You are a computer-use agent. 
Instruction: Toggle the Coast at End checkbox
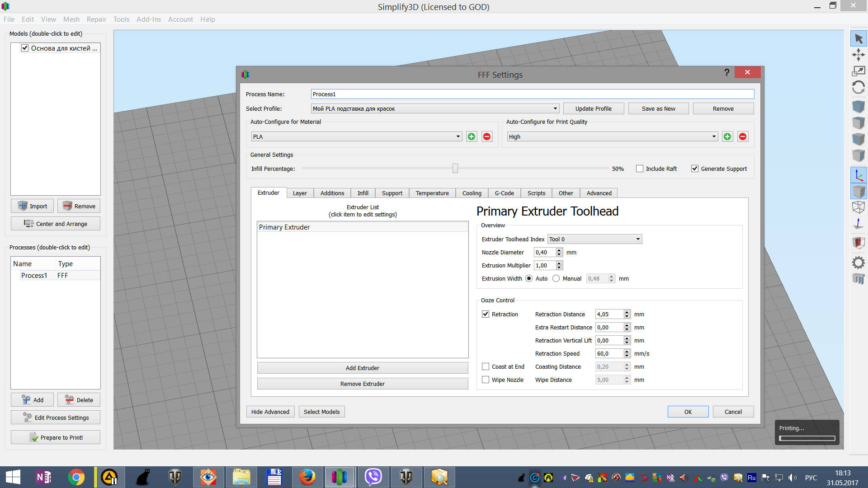coord(486,366)
